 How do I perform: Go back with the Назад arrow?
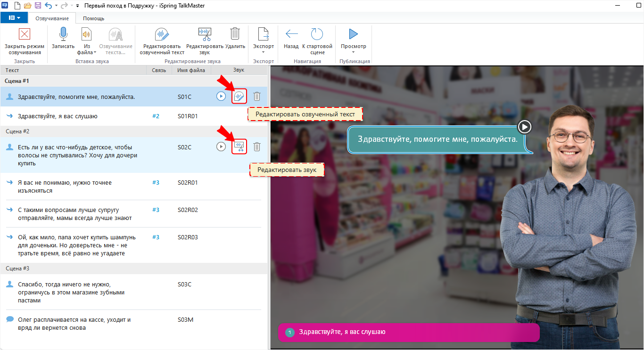click(291, 39)
